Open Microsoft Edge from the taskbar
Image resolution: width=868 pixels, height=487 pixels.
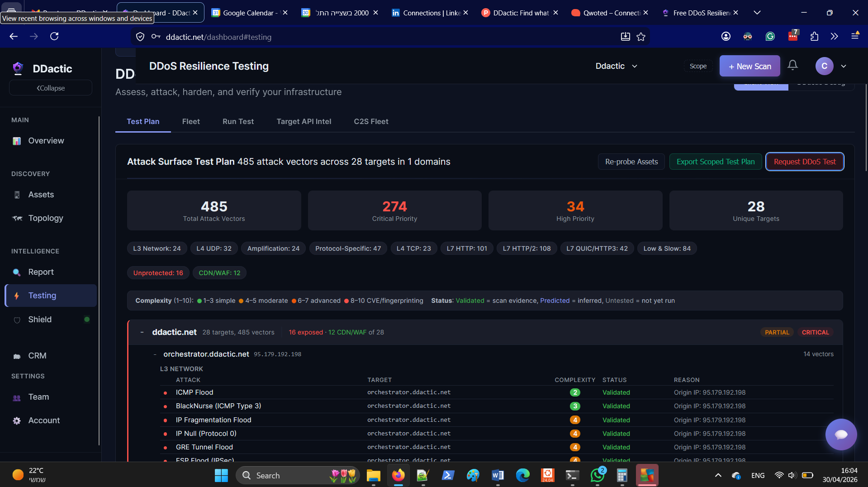522,475
